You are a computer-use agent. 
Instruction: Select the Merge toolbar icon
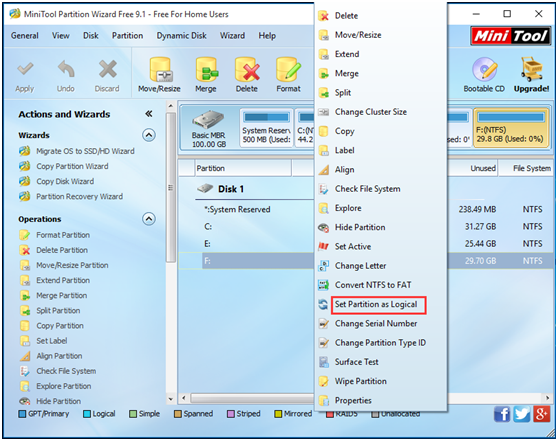click(206, 70)
